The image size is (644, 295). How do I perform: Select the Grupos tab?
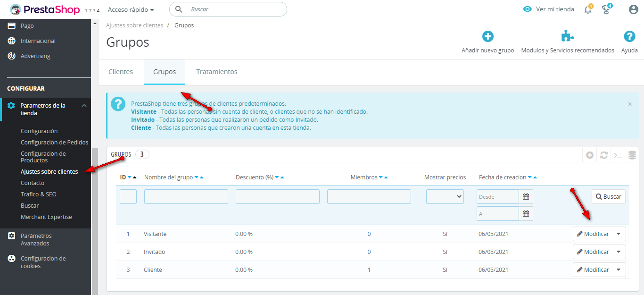point(165,72)
